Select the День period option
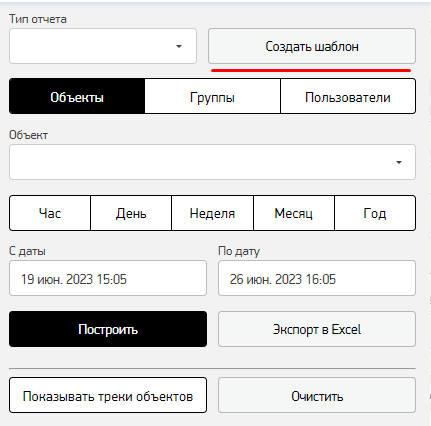This screenshot has width=431, height=426. pos(131,213)
